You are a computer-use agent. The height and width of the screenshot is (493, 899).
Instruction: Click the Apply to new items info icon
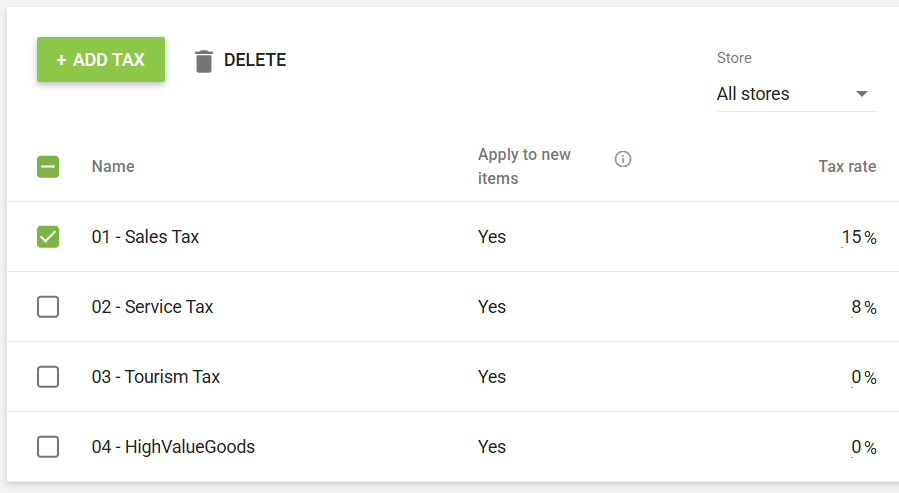pos(623,159)
